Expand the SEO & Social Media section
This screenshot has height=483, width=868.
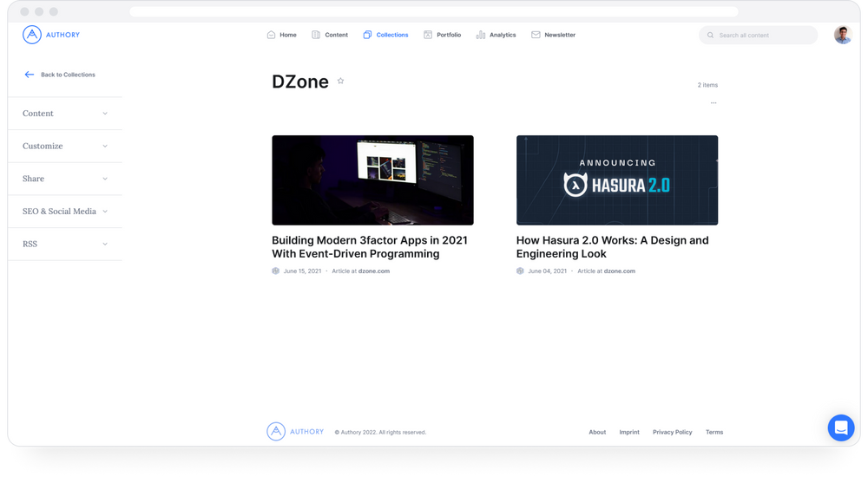tap(65, 212)
